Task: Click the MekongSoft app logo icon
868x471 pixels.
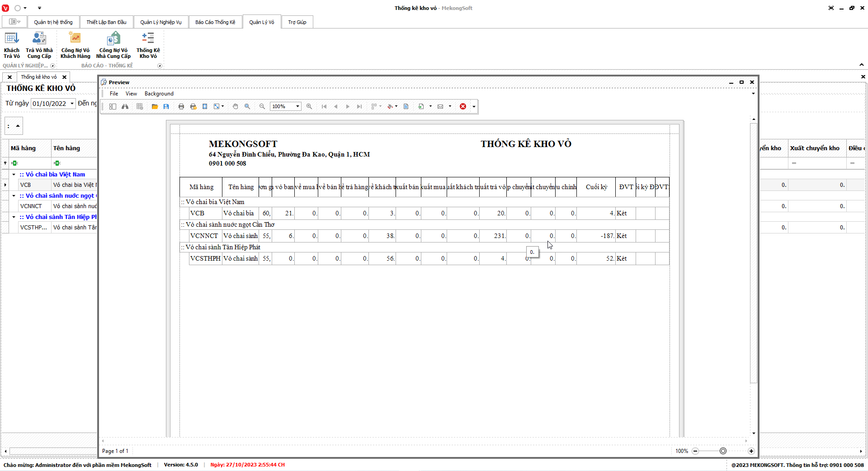Action: [5, 8]
